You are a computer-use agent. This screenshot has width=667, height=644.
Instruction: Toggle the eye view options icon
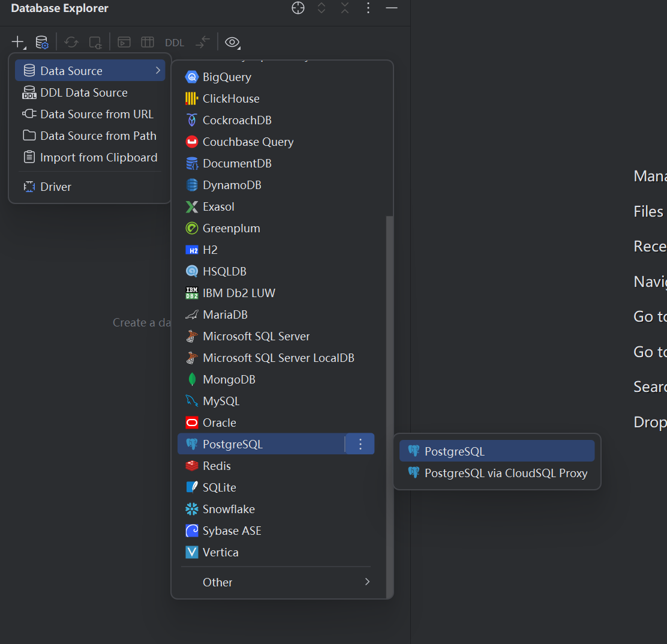click(232, 42)
